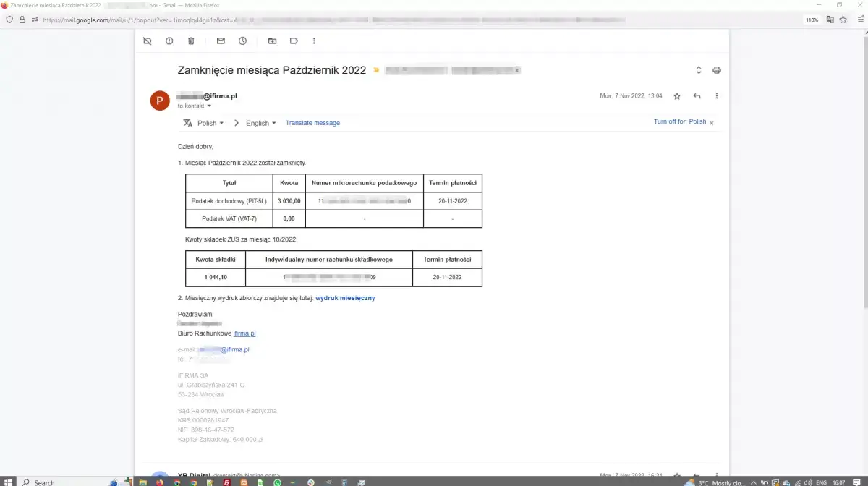Print the email conversation
Screen dimensions: 868x486
(717, 70)
